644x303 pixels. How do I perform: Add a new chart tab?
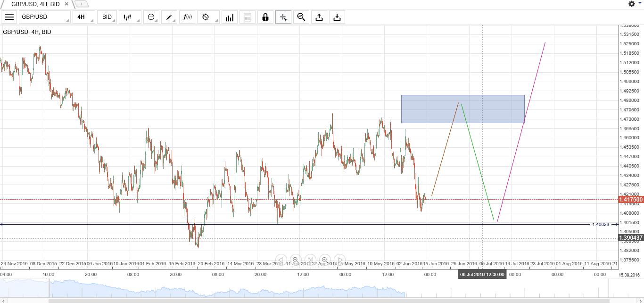82,4
